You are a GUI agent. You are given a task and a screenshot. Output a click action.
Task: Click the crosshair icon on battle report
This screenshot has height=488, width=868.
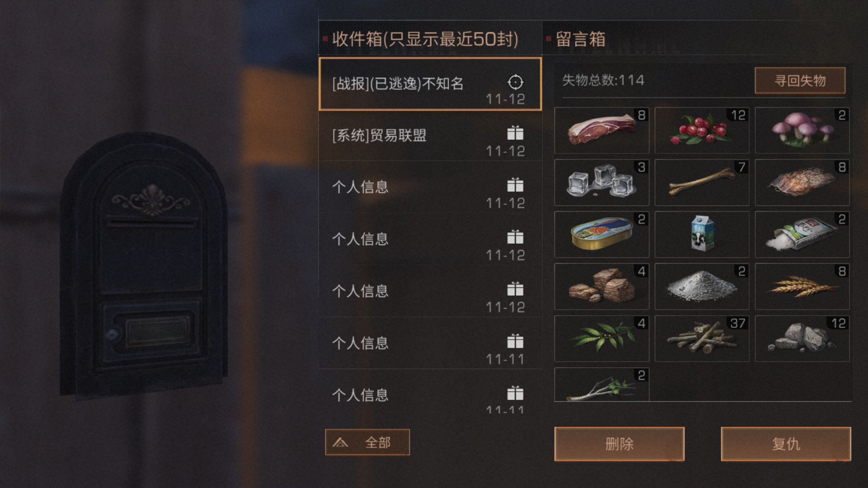[515, 82]
